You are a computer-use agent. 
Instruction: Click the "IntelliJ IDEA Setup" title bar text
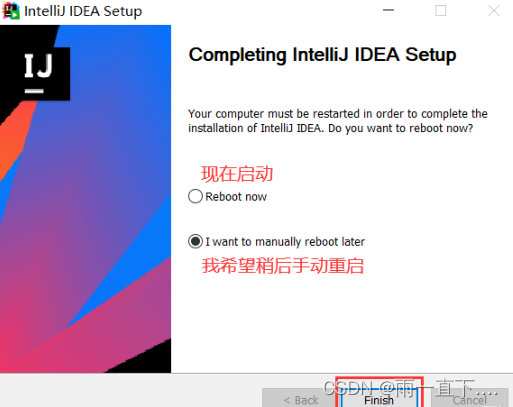tap(83, 11)
